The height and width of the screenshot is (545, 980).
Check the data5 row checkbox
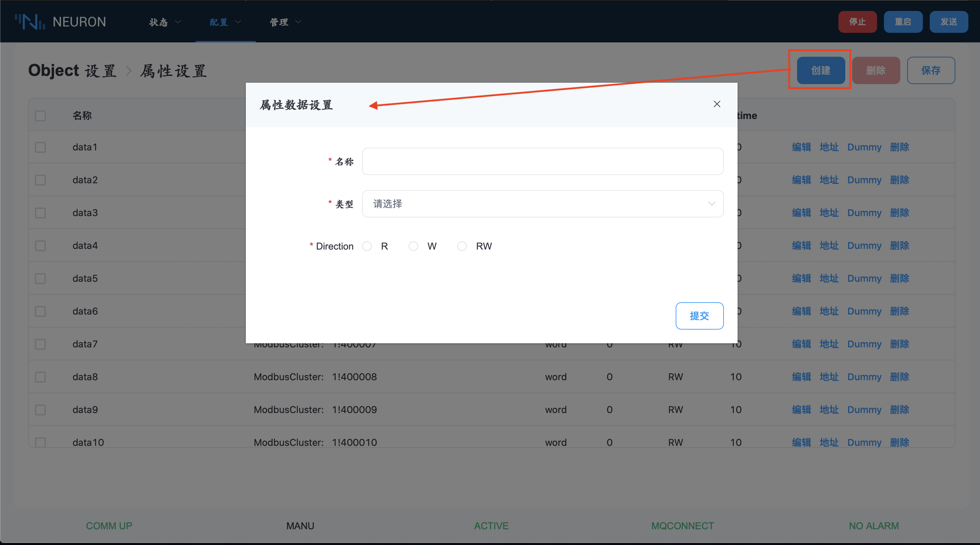[40, 278]
